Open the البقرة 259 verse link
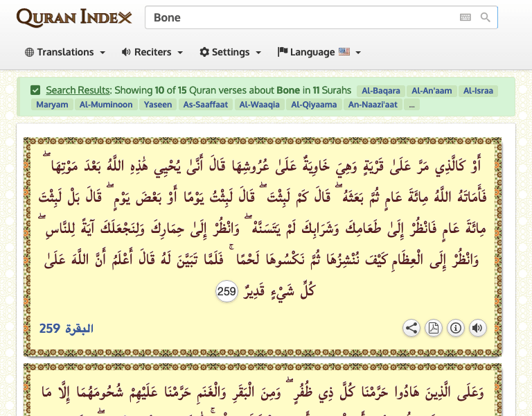 click(x=66, y=328)
